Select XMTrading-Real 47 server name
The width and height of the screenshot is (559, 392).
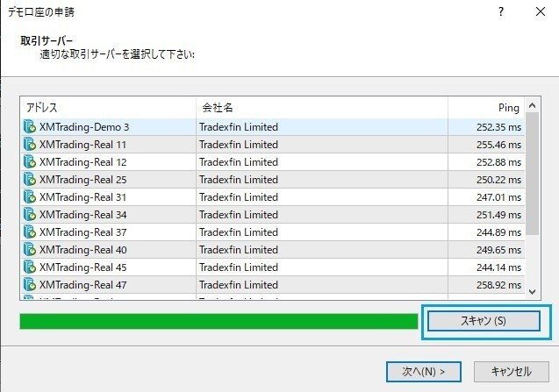[x=82, y=284]
